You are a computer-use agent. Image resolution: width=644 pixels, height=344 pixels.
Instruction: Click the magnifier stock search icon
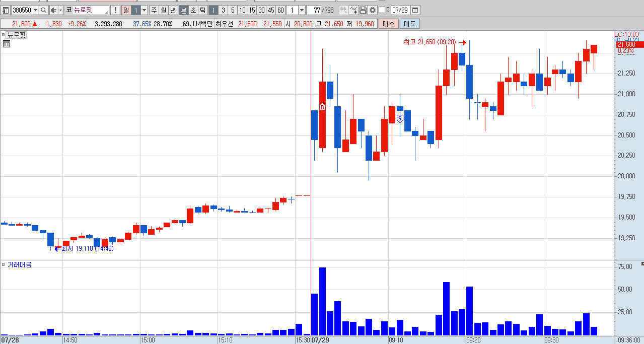44,10
